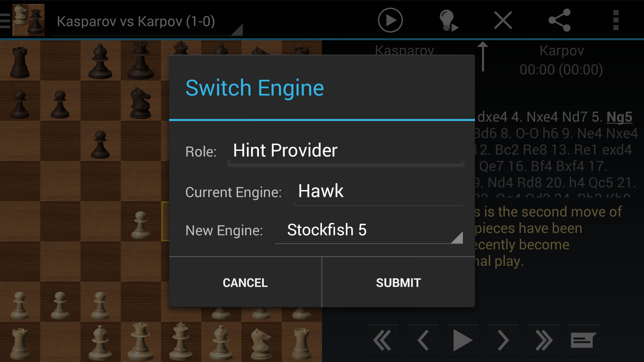Click the SUBMIT button to confirm switch
The height and width of the screenshot is (362, 644).
(x=398, y=283)
